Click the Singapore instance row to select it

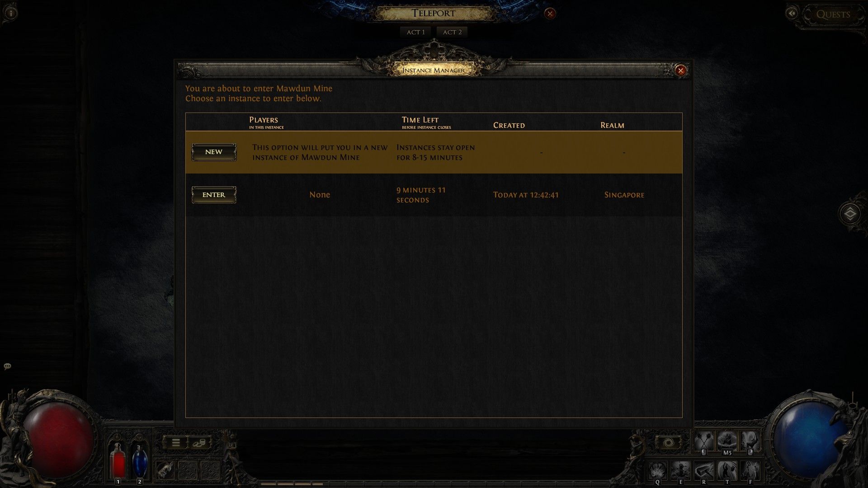click(x=434, y=194)
